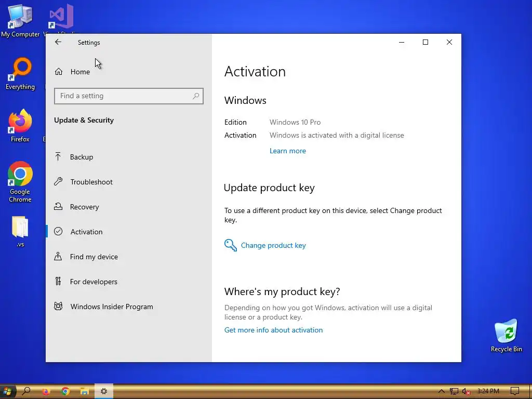Click the taskbar search magnifier
This screenshot has height=399, width=532.
tap(26, 392)
